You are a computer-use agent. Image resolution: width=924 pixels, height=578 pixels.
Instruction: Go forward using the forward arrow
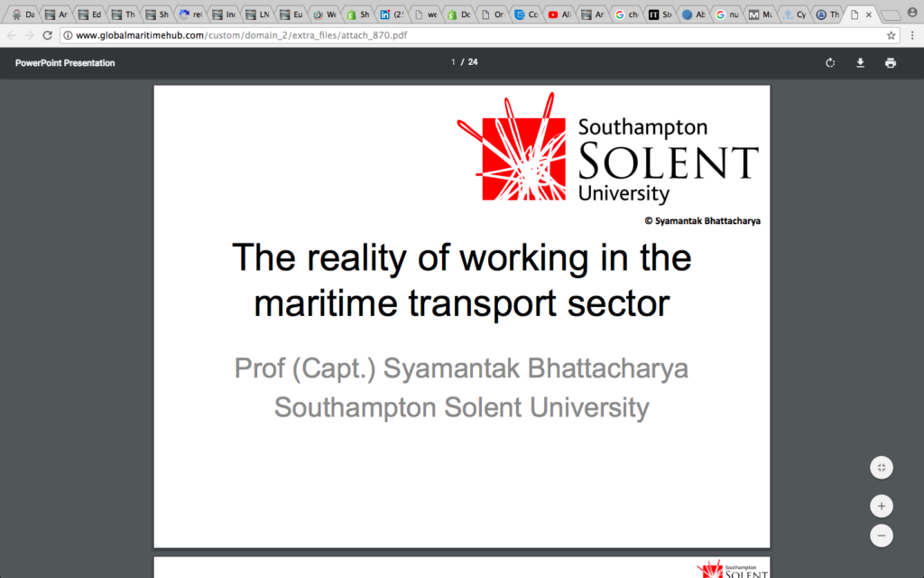pyautogui.click(x=29, y=35)
